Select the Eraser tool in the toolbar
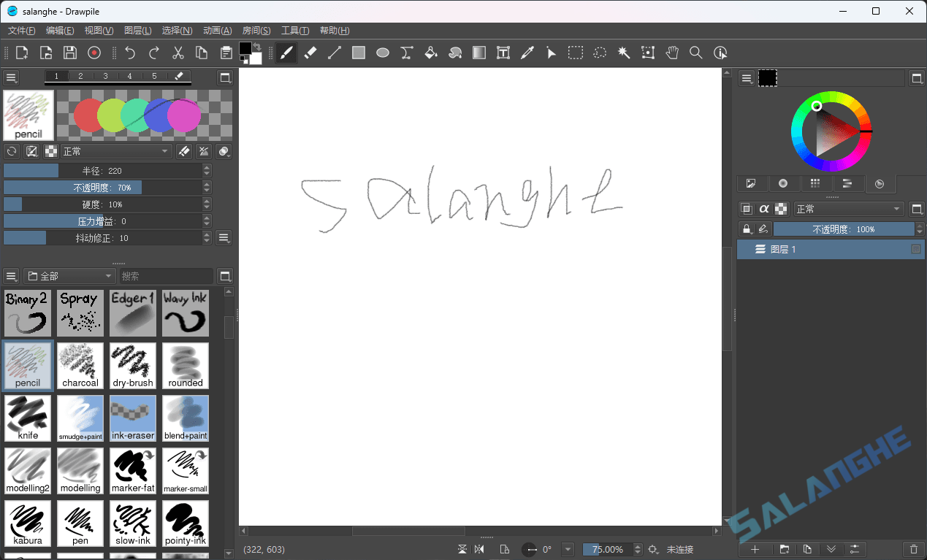The image size is (927, 560). point(310,53)
